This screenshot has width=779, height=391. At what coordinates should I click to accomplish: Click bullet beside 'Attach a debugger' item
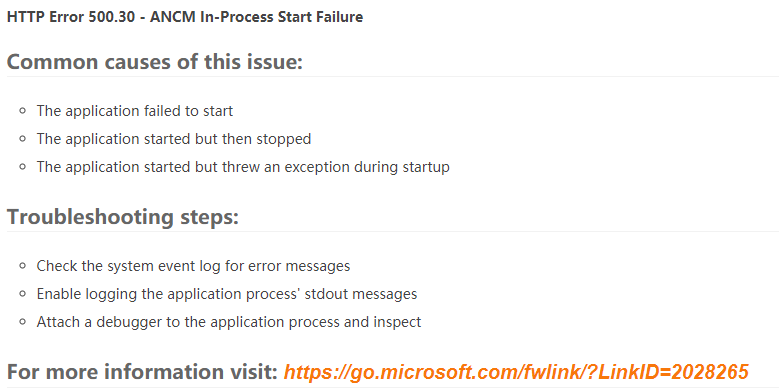[22, 321]
